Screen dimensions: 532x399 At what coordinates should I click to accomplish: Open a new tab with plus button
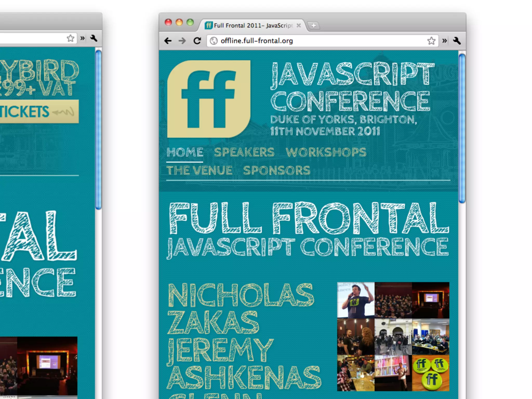tap(314, 25)
